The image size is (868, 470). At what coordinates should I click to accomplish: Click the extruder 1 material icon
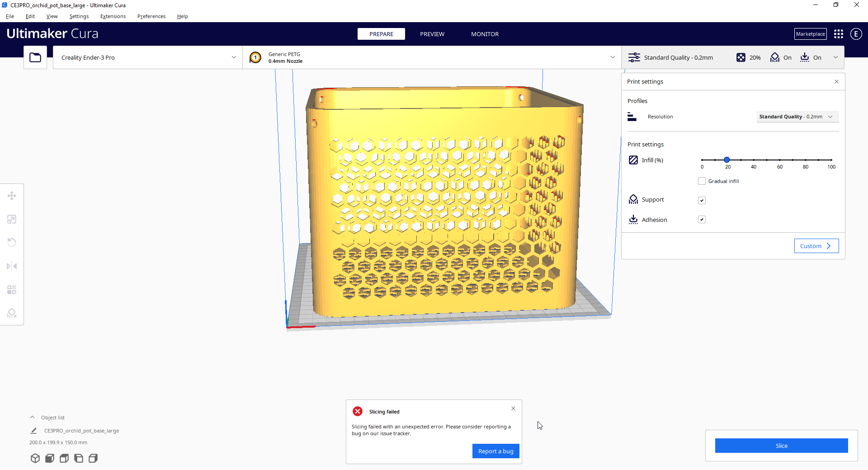255,57
